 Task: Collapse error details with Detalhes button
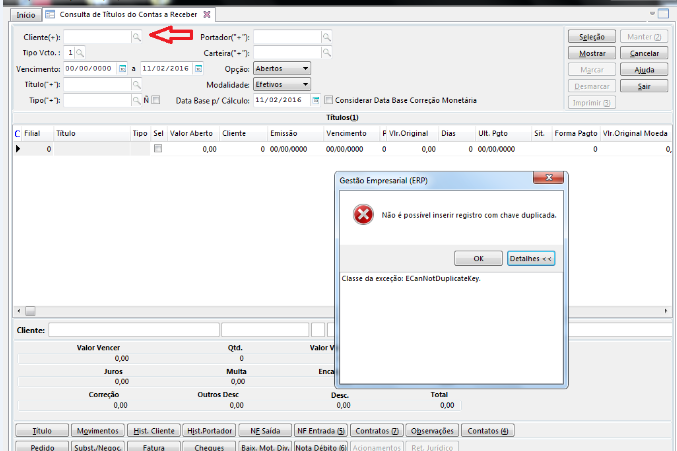(530, 257)
